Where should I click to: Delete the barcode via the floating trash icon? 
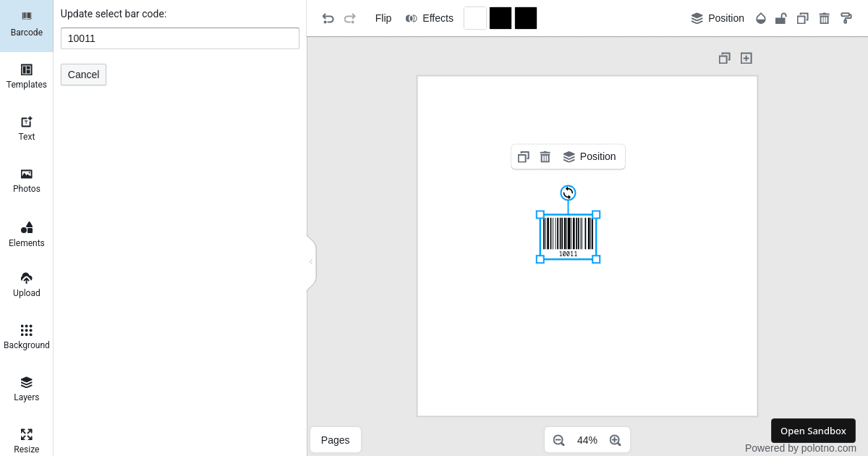(x=545, y=156)
